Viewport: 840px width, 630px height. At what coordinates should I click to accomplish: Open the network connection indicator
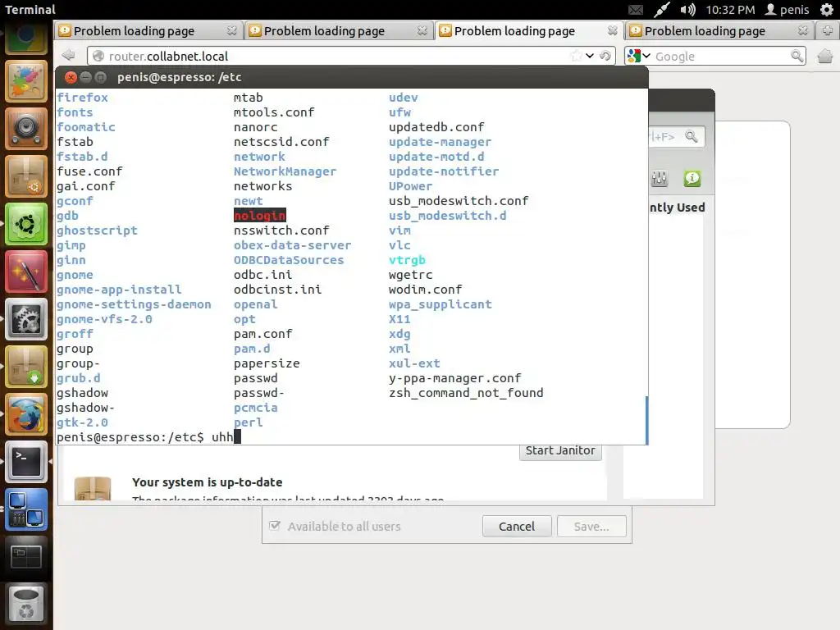(662, 10)
